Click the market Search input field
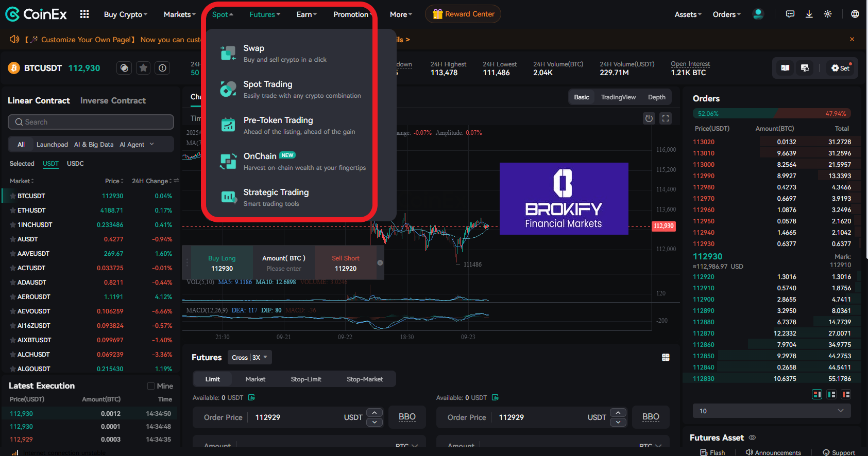This screenshot has height=456, width=868. (91, 122)
